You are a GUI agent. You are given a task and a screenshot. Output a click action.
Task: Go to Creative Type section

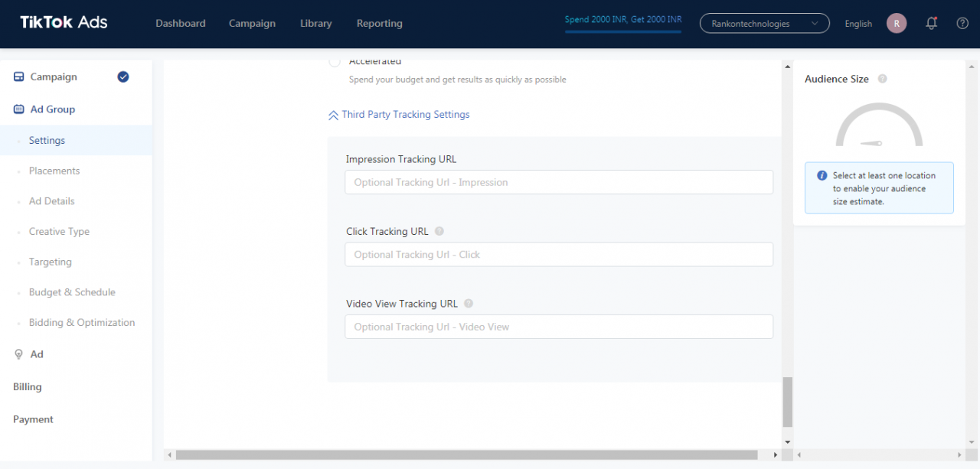pos(59,231)
